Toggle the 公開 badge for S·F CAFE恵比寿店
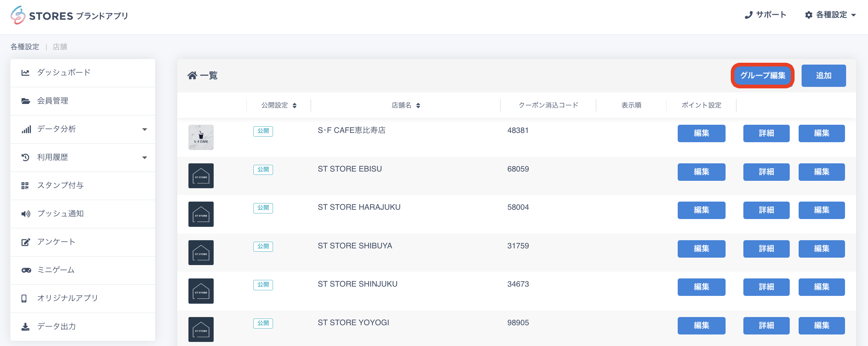Screen dimensions: 868x346 click(x=263, y=131)
